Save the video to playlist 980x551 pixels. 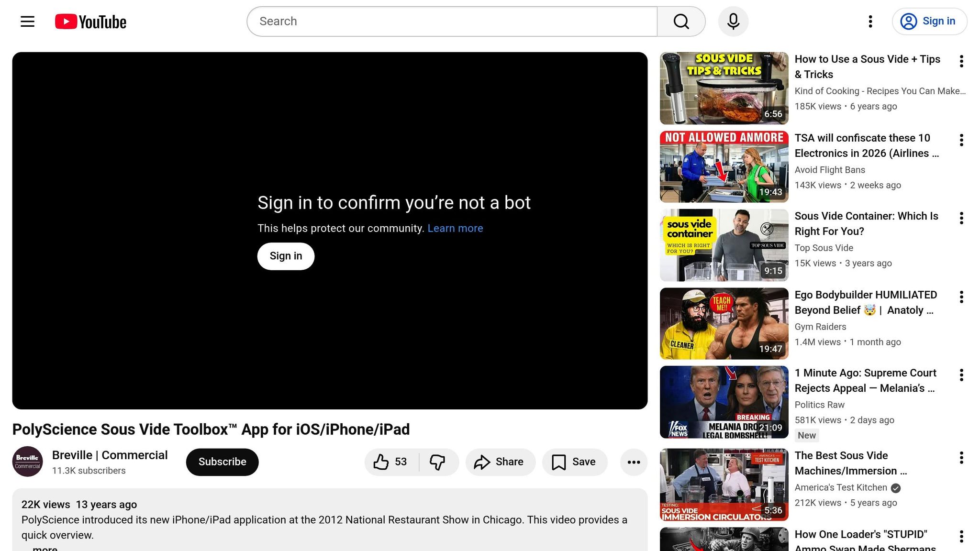(574, 462)
